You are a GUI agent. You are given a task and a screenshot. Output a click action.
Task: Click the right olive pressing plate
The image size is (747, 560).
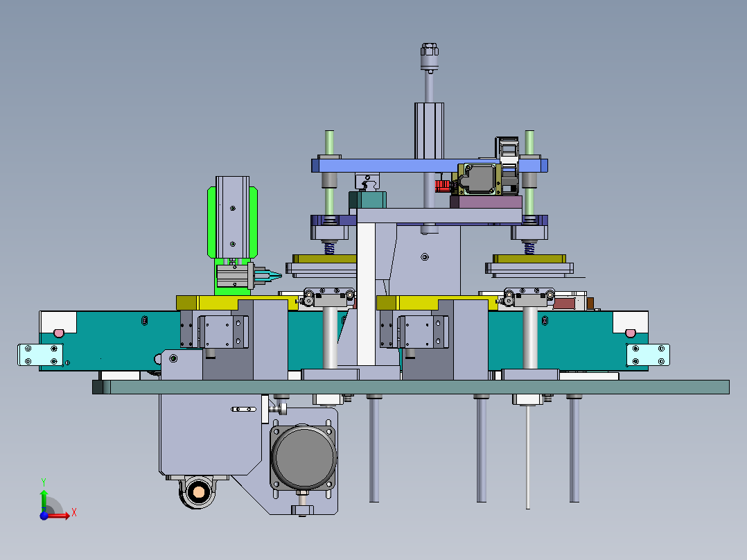(x=529, y=259)
